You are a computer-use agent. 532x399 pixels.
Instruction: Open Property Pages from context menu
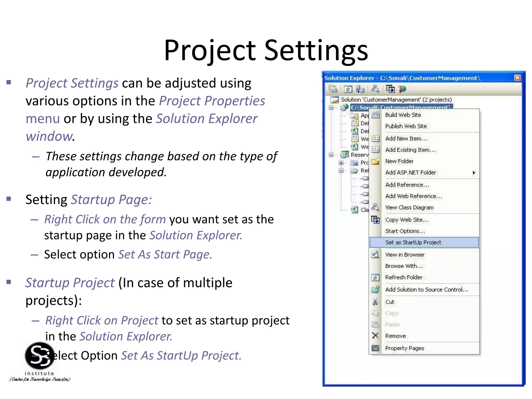[424, 348]
